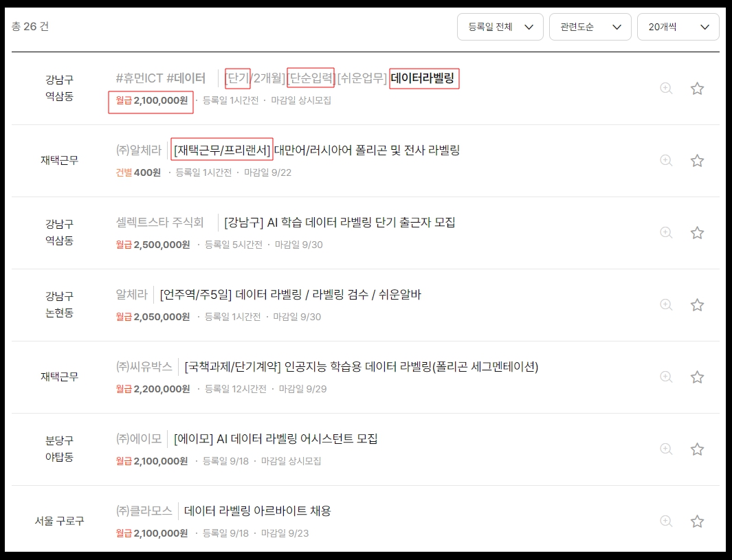Click company name (주)씨유박스
The width and height of the screenshot is (732, 560).
pos(144,367)
